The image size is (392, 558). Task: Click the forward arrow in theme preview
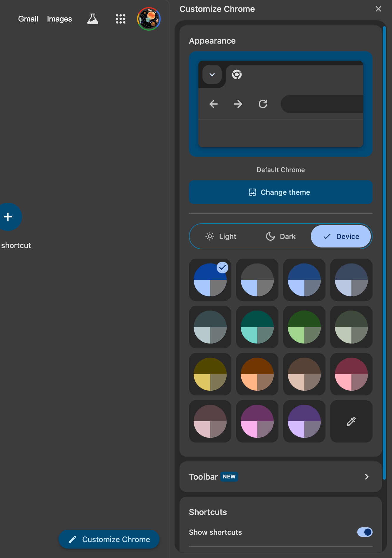pos(238,104)
